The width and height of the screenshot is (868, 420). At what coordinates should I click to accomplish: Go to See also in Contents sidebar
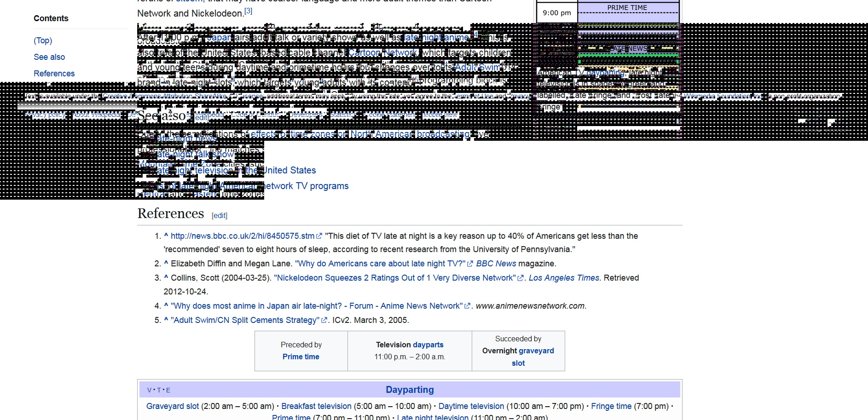pyautogui.click(x=49, y=57)
